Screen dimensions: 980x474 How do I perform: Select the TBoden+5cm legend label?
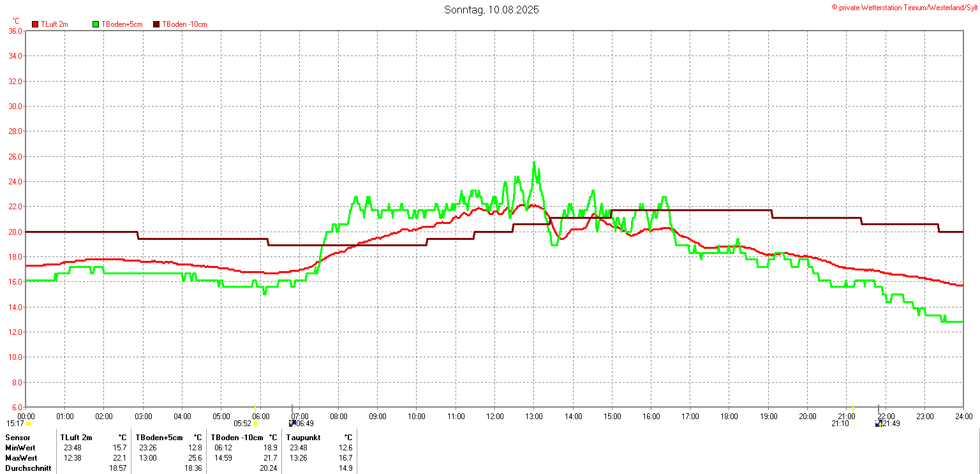122,24
